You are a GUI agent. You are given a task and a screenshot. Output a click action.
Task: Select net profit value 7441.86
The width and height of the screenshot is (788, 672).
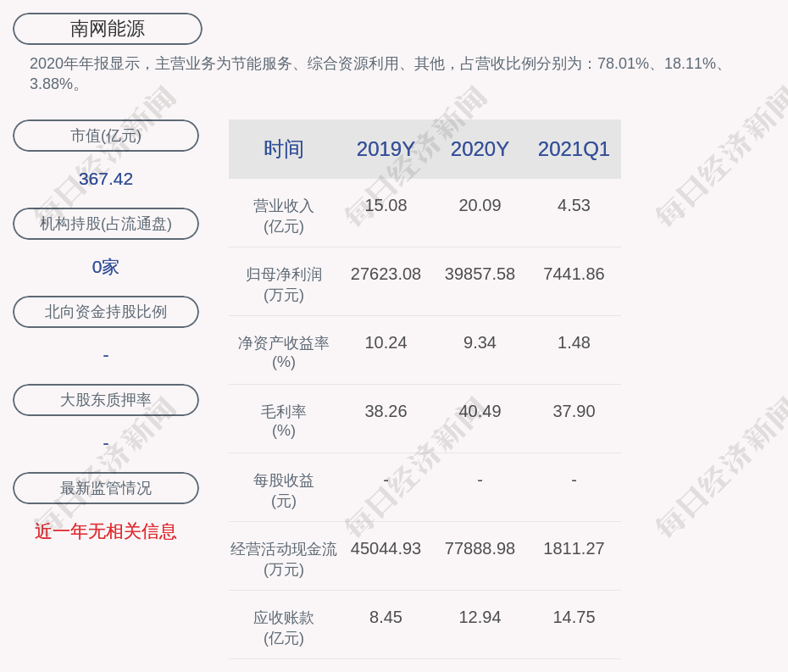(x=574, y=274)
